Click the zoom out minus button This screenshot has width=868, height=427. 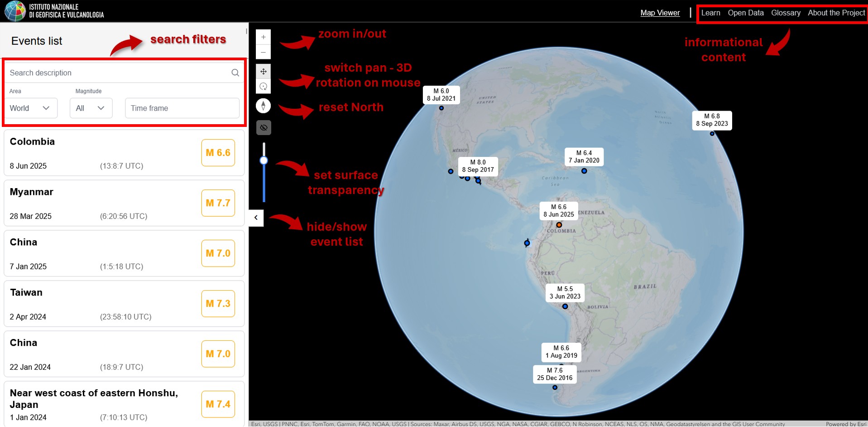(x=263, y=52)
